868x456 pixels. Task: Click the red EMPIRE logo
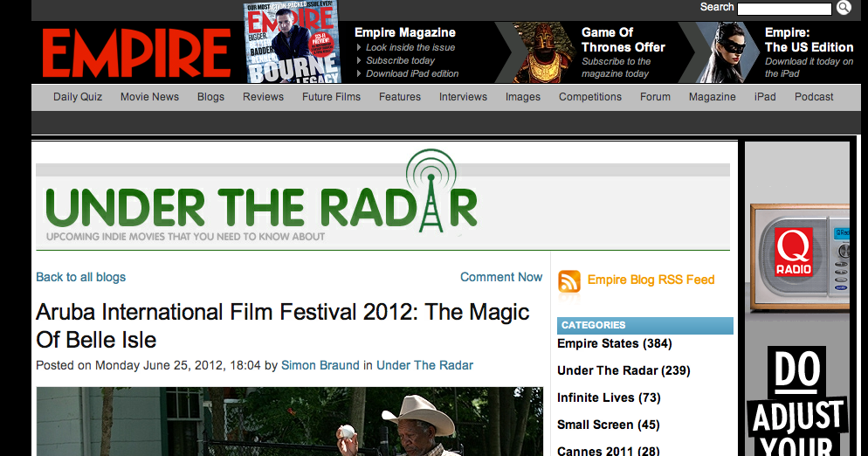point(137,53)
